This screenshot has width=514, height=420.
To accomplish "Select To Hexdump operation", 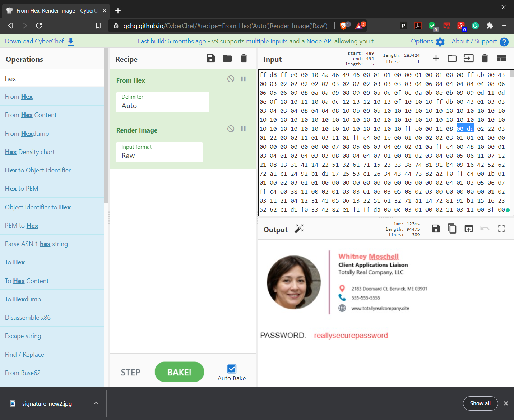I will (x=52, y=299).
